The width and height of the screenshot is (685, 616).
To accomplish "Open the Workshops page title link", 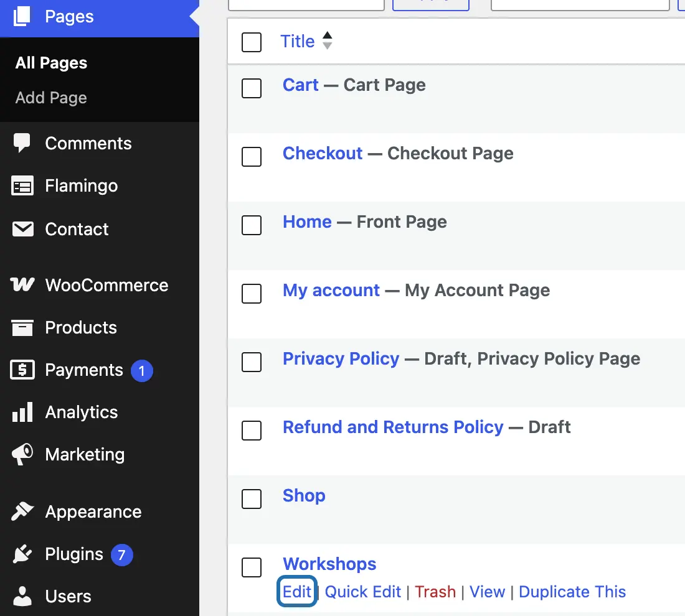I will tap(329, 564).
